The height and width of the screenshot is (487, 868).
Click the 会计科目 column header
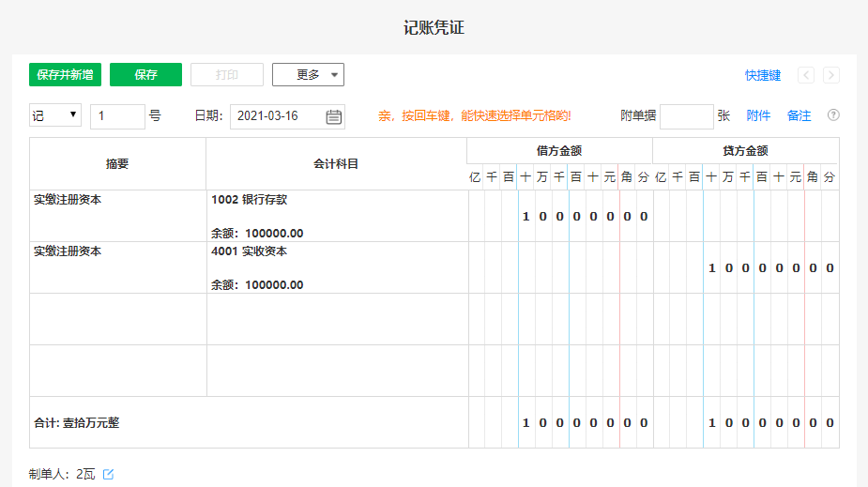(337, 164)
